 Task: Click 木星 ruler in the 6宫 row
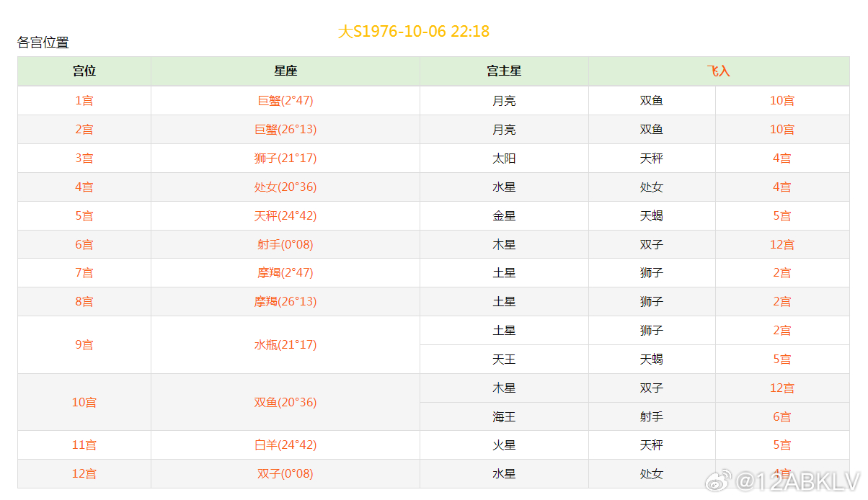[x=504, y=245]
